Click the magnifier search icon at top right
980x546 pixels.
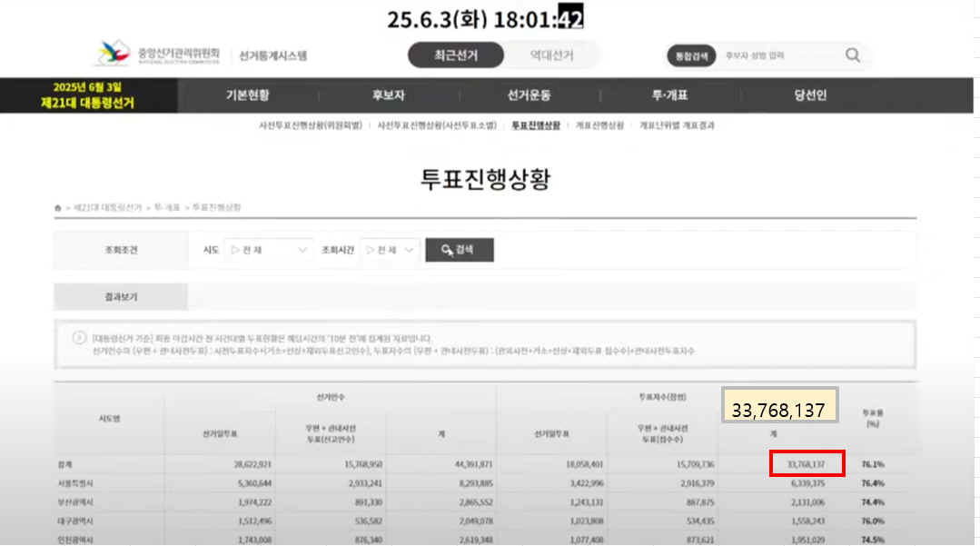pyautogui.click(x=853, y=55)
